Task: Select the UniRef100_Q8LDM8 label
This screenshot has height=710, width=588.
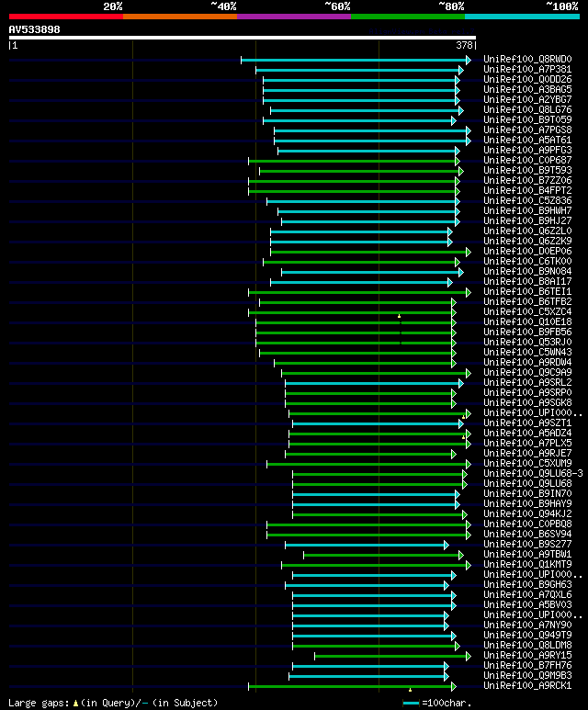Action: pos(527,646)
